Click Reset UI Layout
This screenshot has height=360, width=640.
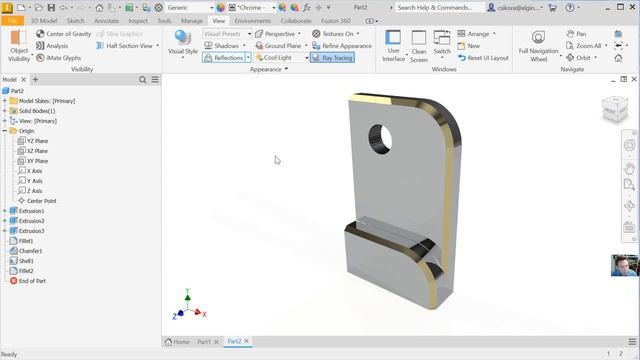pyautogui.click(x=483, y=58)
